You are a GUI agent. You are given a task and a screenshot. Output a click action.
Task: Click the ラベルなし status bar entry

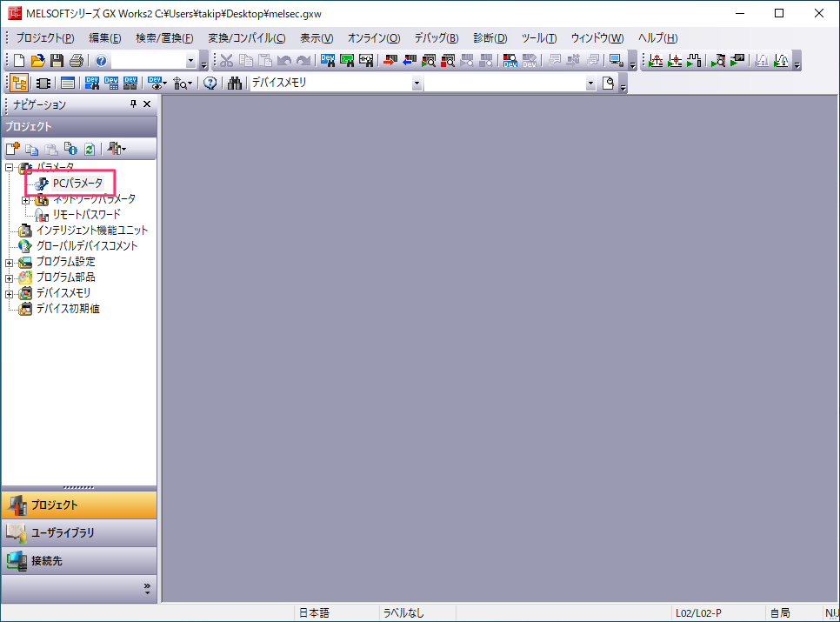[403, 613]
